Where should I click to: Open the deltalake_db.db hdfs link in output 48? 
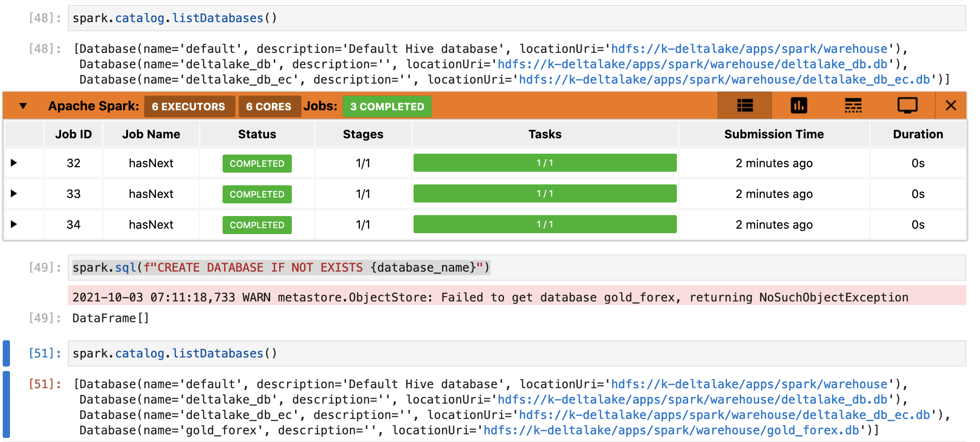(693, 64)
